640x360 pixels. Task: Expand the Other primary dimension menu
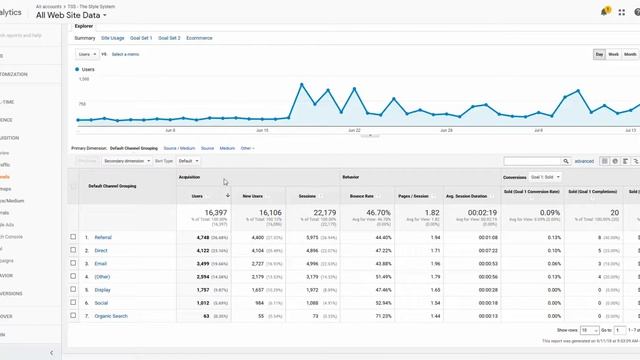pos(247,149)
